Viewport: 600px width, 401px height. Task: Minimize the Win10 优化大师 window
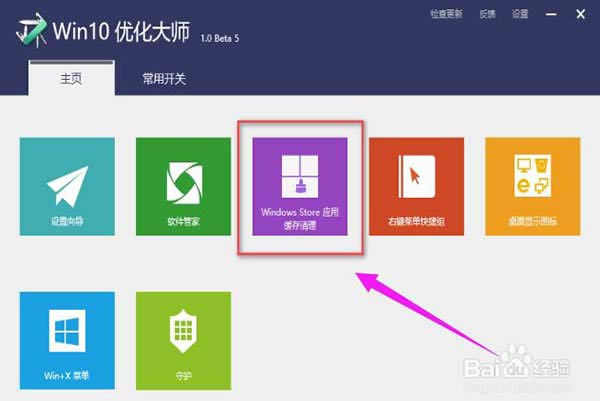(551, 15)
